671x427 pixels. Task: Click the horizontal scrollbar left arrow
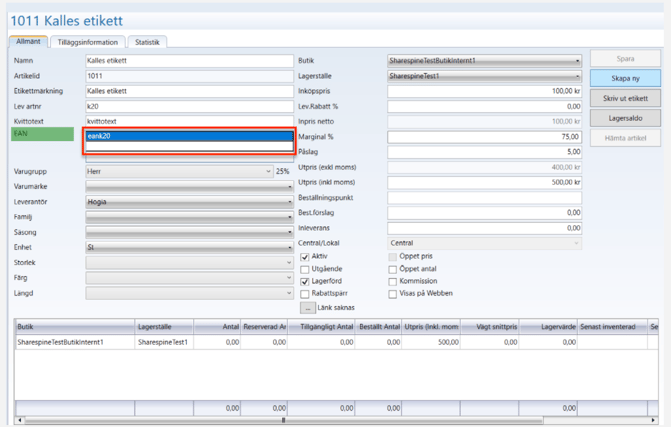click(x=20, y=420)
